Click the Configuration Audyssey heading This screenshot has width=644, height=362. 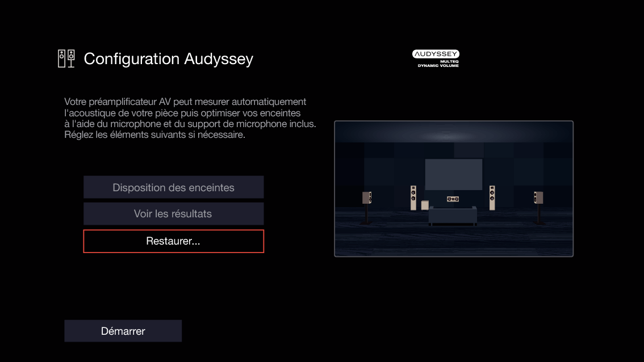168,59
